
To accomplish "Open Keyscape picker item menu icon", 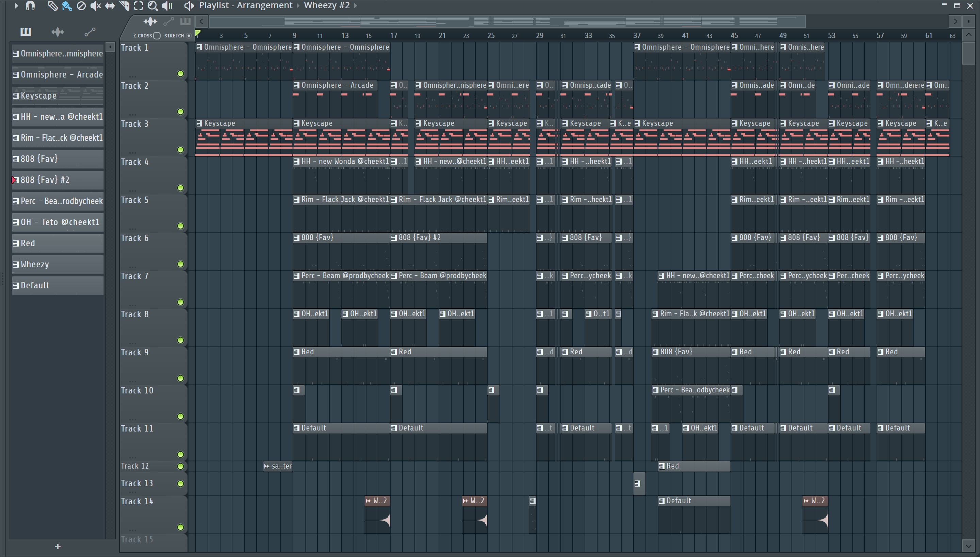I will pos(16,96).
